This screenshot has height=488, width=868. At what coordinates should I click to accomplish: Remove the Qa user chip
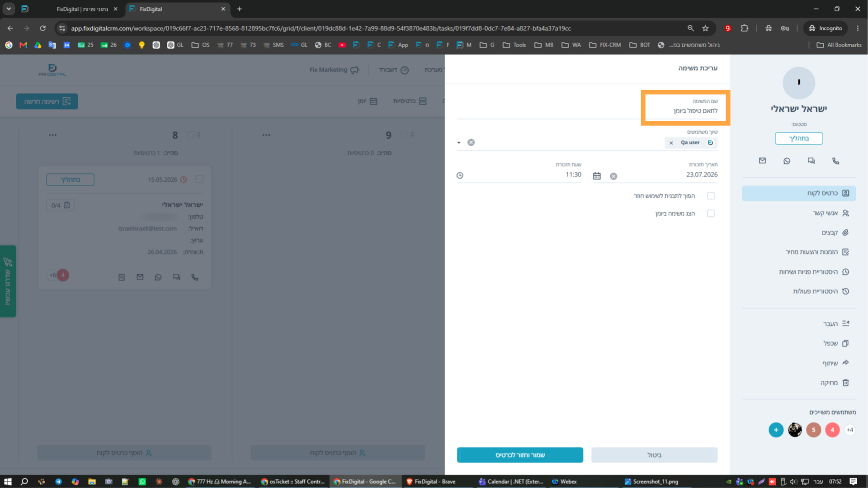tap(671, 143)
